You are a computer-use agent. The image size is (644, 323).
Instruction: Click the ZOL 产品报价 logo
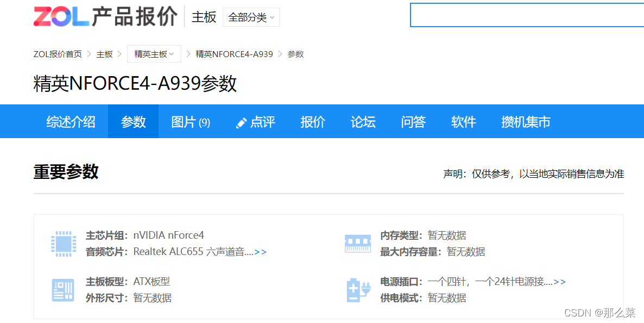[x=105, y=17]
